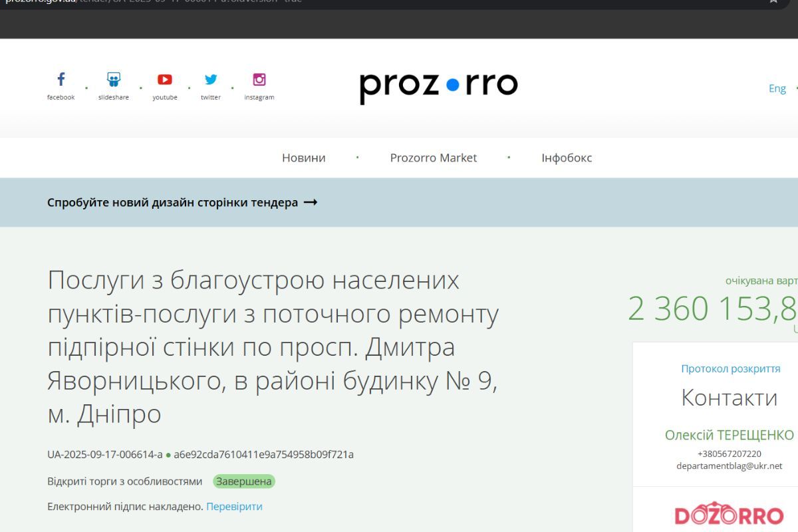This screenshot has width=798, height=532.
Task: Open the YouTube channel icon
Action: [164, 78]
